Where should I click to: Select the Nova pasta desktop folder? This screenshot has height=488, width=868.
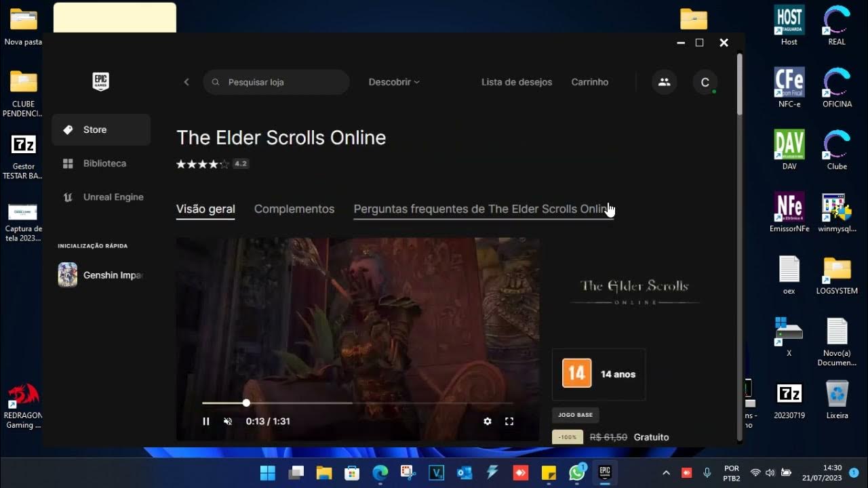[x=24, y=27]
